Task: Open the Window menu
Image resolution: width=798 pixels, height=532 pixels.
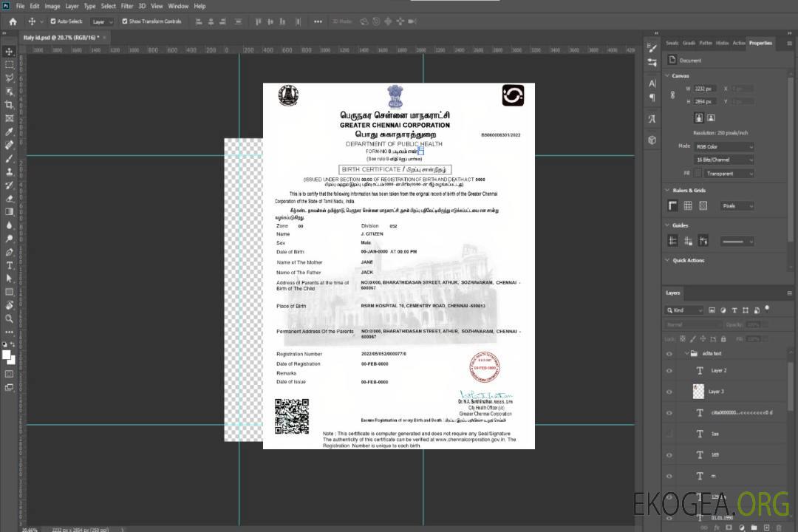Action: point(178,6)
